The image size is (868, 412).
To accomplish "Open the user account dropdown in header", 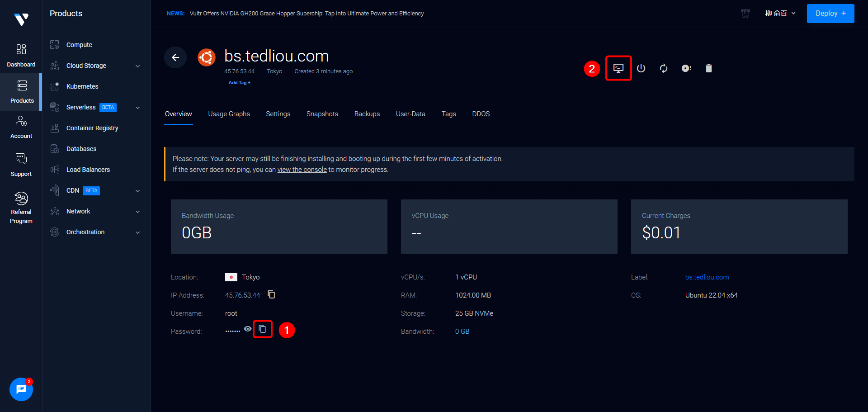I will coord(780,14).
